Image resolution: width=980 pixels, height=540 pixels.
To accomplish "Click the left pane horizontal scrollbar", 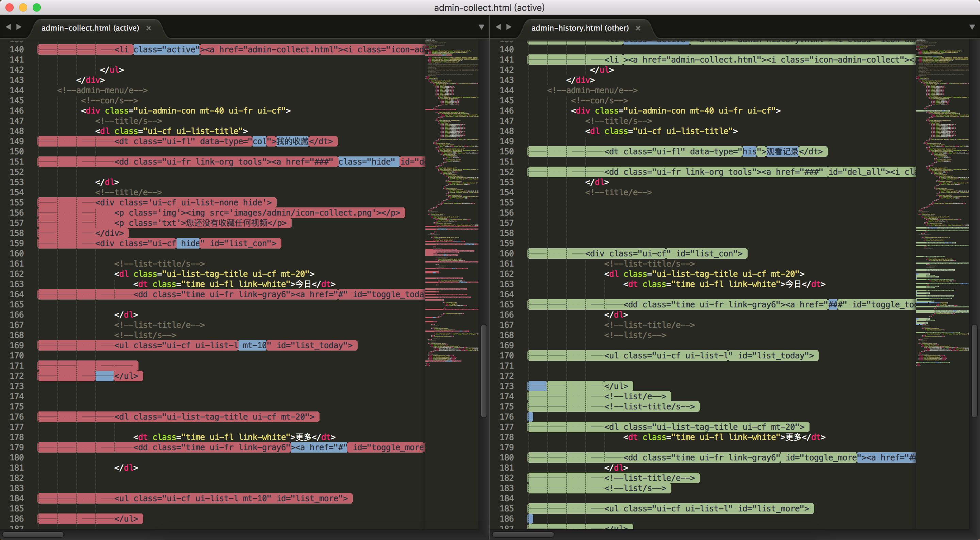I will coord(33,534).
